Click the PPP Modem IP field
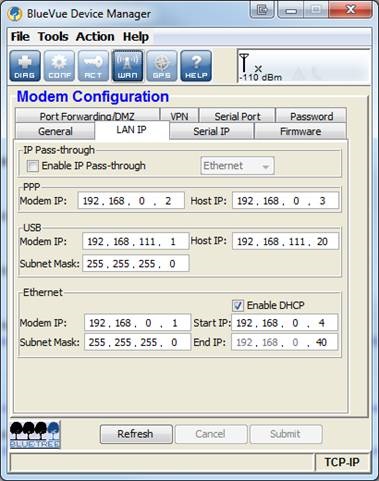 coord(131,201)
